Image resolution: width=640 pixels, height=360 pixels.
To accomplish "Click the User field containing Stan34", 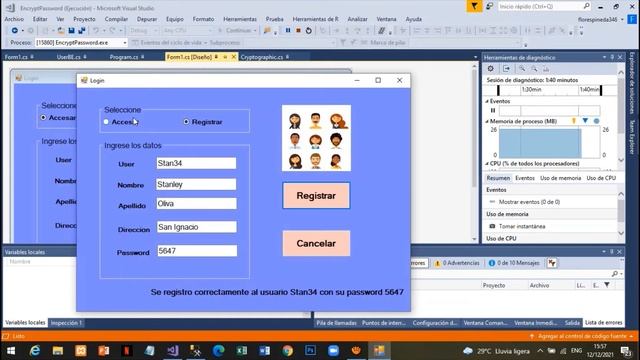I will [196, 163].
